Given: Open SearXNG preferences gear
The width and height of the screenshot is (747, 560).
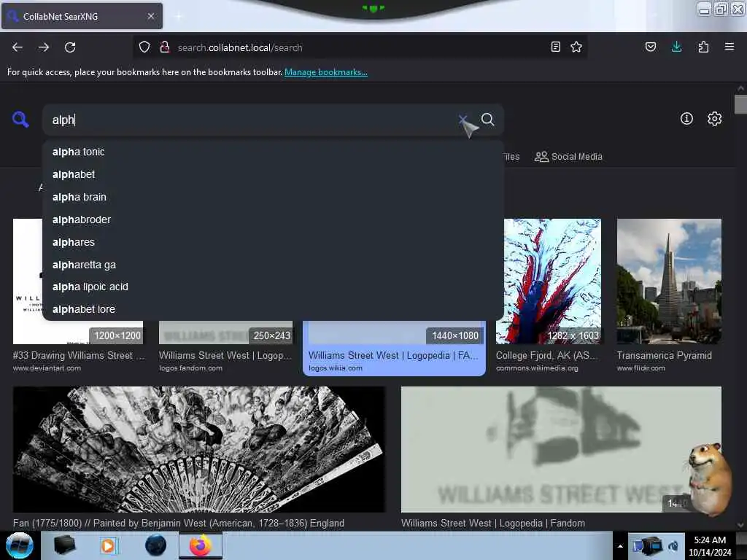Looking at the screenshot, I should click(x=715, y=119).
